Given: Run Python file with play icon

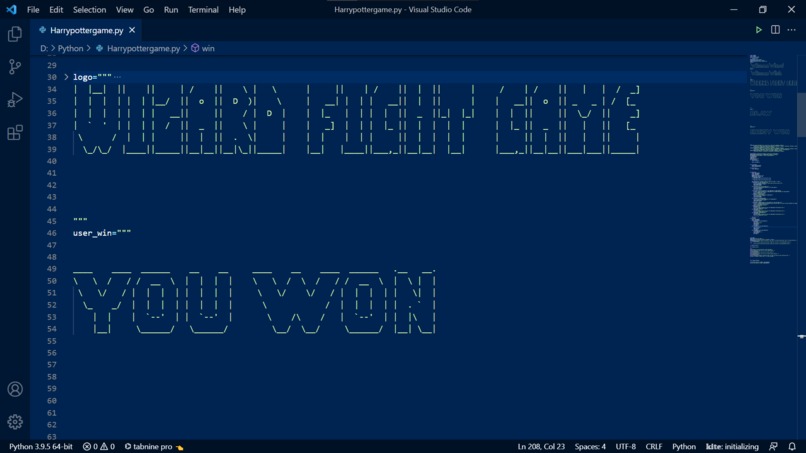Looking at the screenshot, I should pyautogui.click(x=758, y=30).
